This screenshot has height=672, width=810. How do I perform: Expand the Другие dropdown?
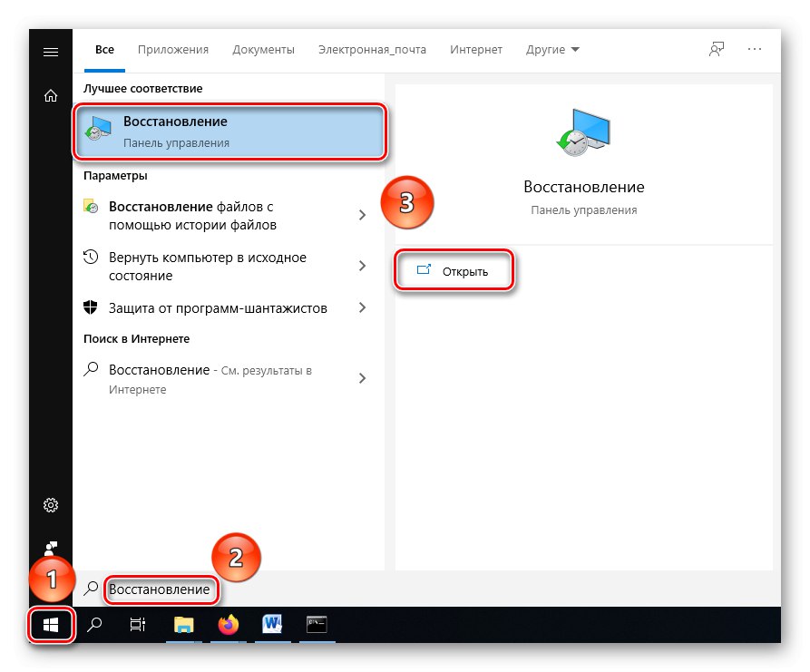tap(552, 50)
